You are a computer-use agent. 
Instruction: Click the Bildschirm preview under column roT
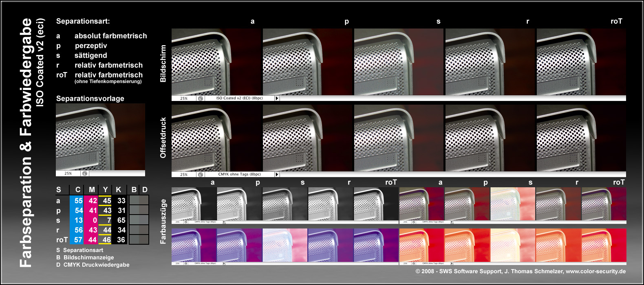(581, 62)
